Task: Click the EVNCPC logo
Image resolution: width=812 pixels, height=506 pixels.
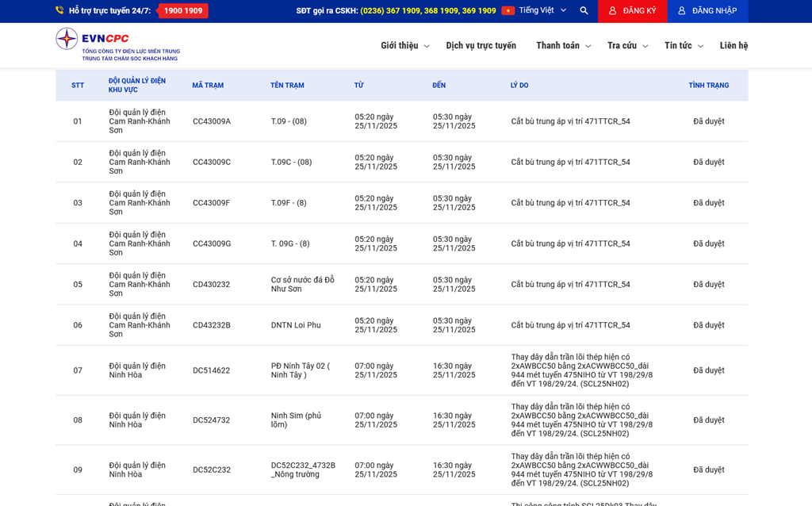Action: (x=117, y=44)
